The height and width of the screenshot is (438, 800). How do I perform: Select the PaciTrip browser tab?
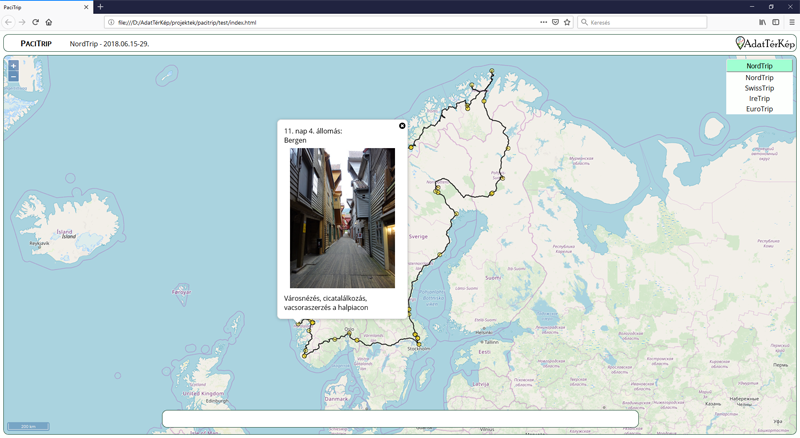pos(46,7)
